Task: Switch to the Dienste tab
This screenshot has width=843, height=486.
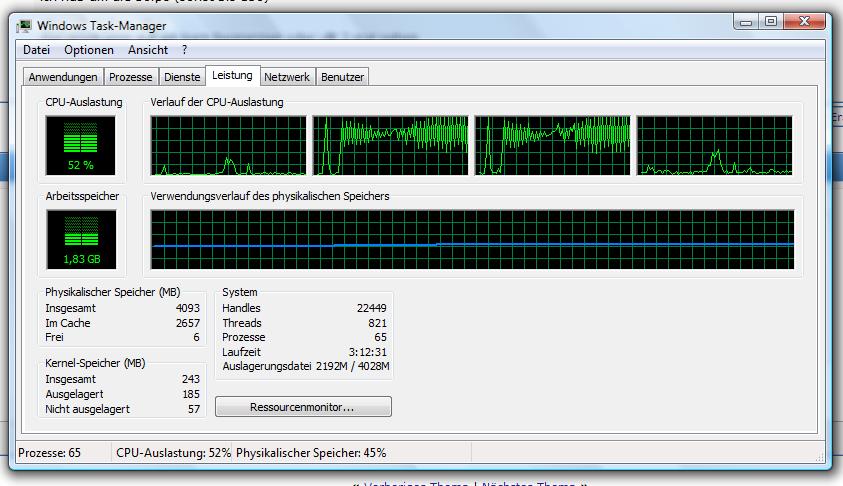Action: 182,77
